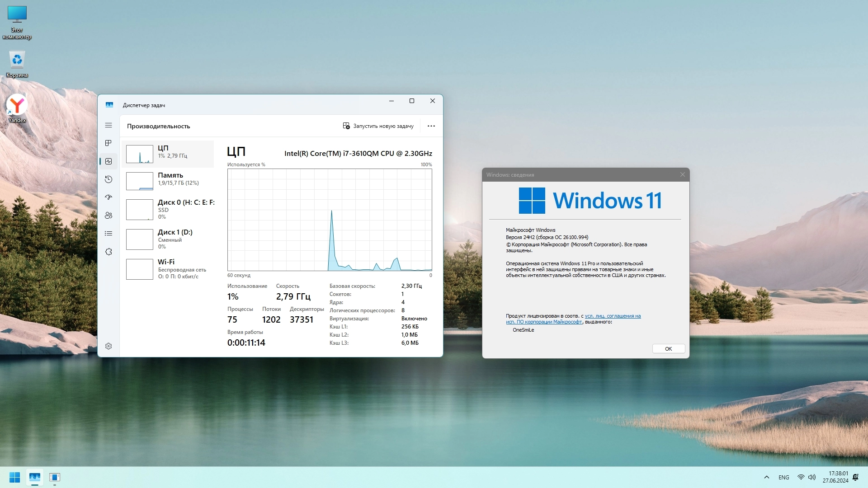Open ENG language switcher in taskbar
The width and height of the screenshot is (868, 488).
(x=783, y=477)
